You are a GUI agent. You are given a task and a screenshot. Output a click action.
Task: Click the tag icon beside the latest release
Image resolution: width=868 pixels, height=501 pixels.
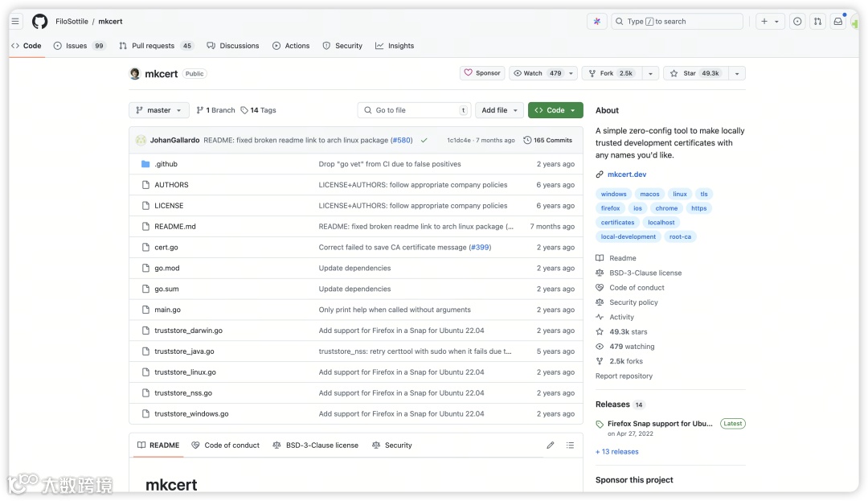(600, 425)
